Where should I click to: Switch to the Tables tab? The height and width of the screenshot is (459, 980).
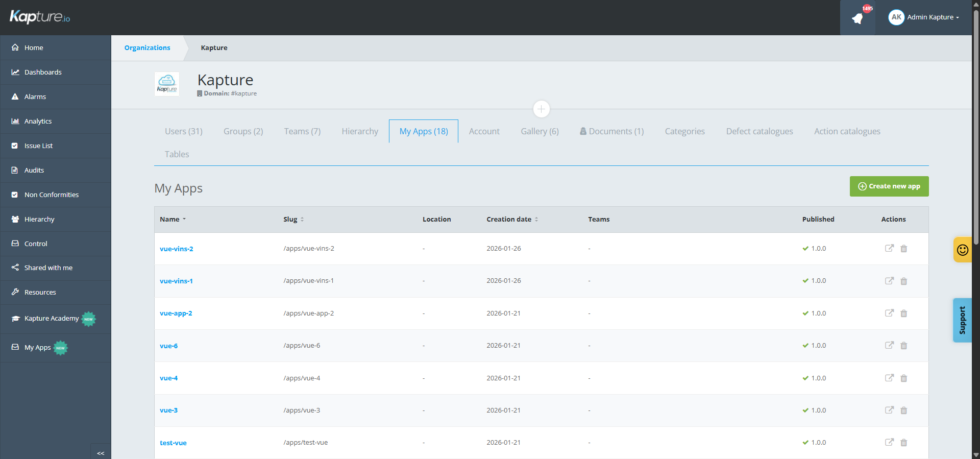[177, 154]
